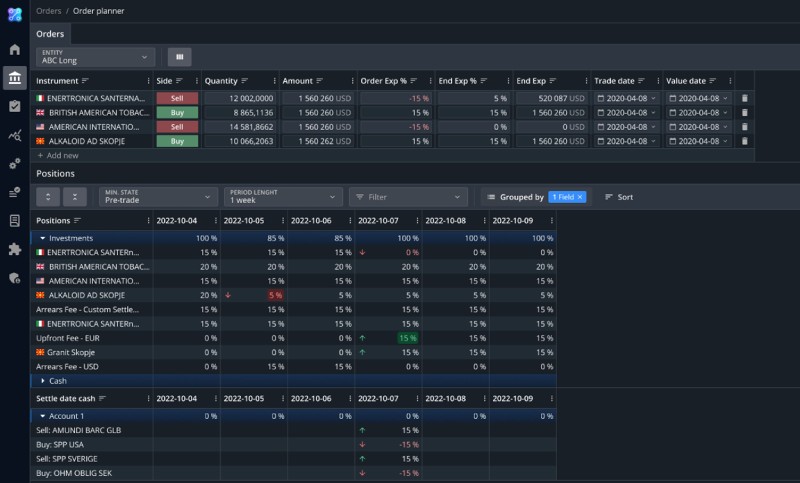
Task: Click the columns layout button beside Entity
Action: [x=179, y=57]
